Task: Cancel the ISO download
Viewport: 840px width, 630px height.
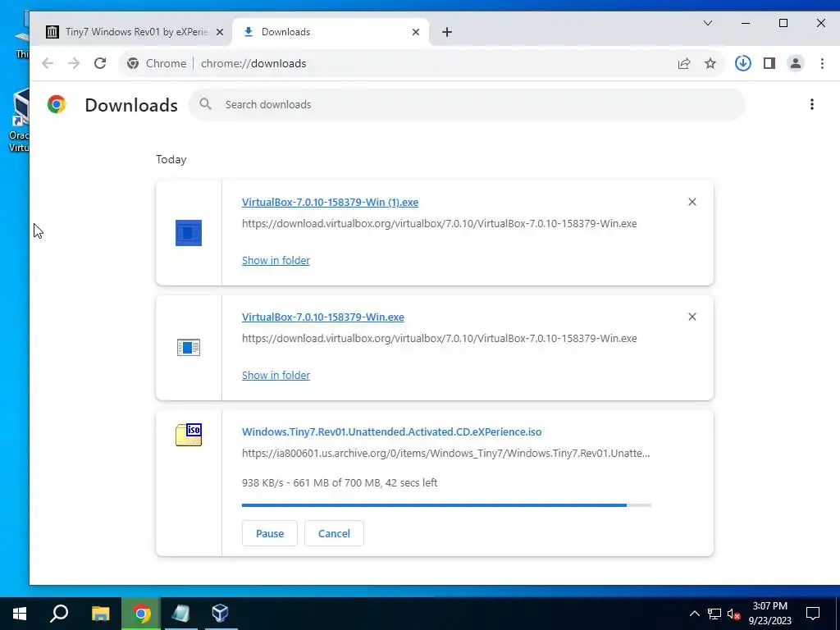Action: [x=335, y=533]
